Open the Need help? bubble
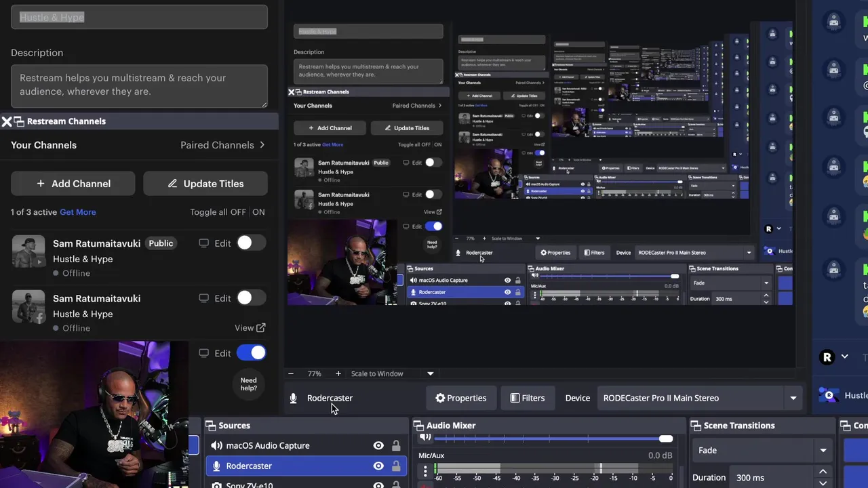868x488 pixels. [x=248, y=384]
